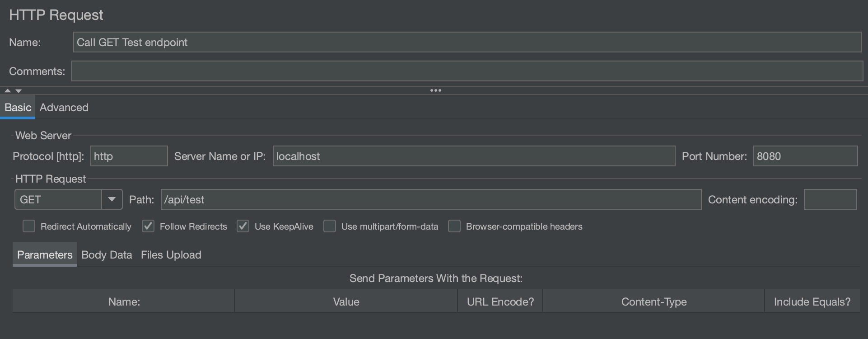The image size is (868, 339).
Task: Select the Basic tab
Action: (x=18, y=108)
